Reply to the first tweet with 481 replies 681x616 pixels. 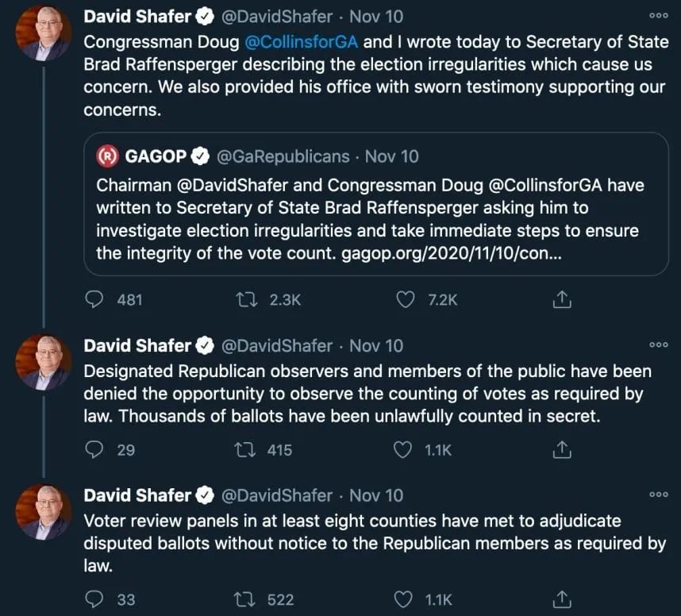(94, 299)
